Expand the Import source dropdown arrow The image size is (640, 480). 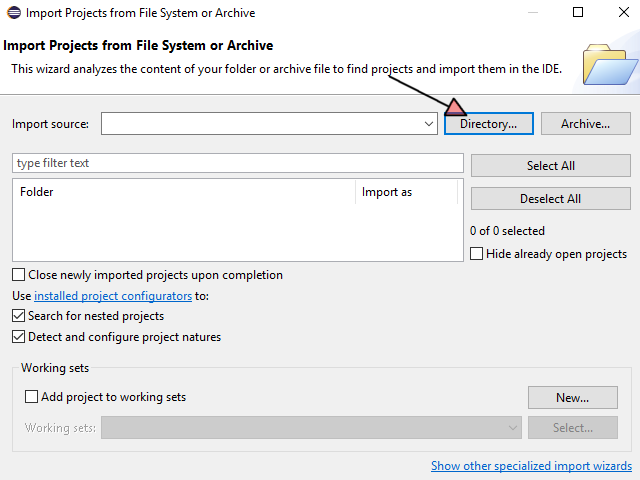pos(428,124)
